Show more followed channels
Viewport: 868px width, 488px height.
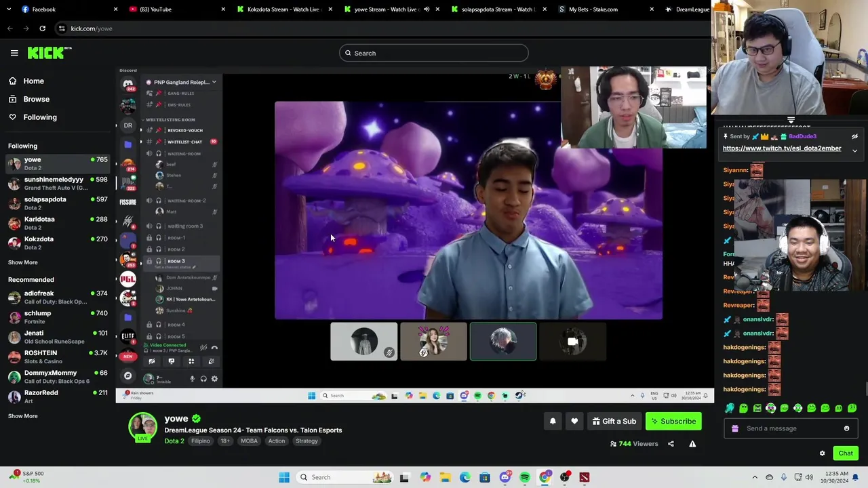tap(23, 262)
